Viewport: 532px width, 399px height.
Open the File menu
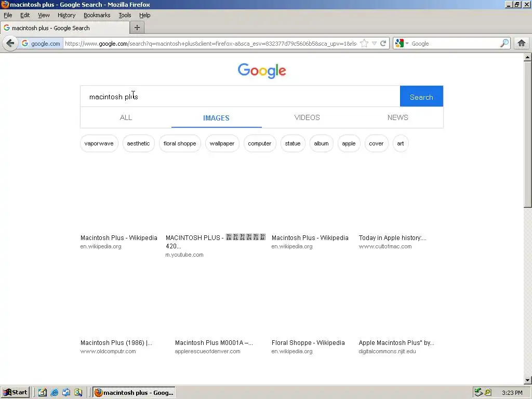tap(8, 15)
